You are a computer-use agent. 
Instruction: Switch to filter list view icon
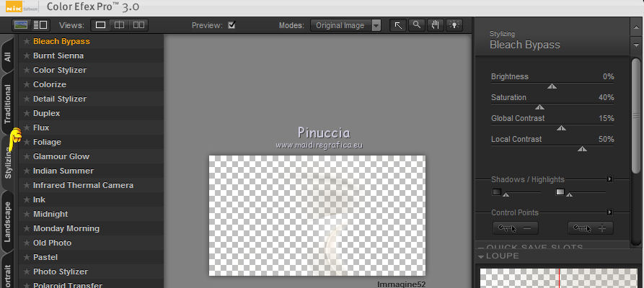(x=40, y=25)
